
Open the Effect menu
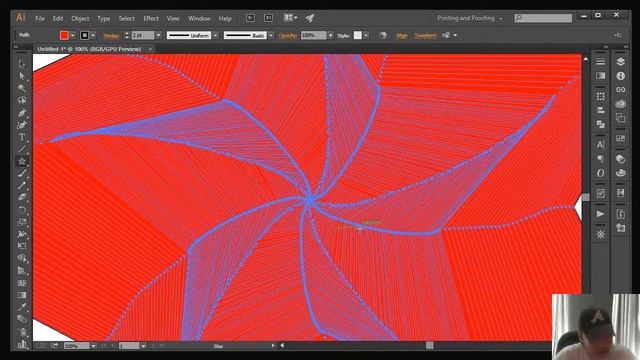151,18
